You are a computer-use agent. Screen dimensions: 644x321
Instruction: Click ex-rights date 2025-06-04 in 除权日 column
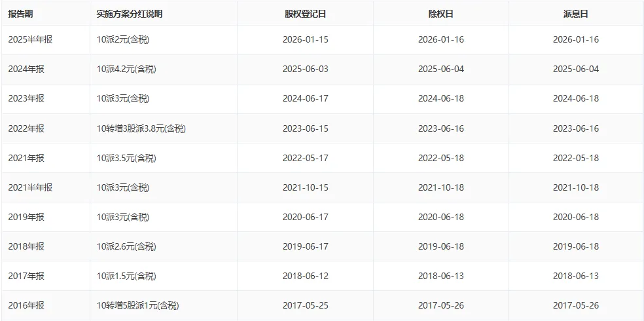click(441, 69)
